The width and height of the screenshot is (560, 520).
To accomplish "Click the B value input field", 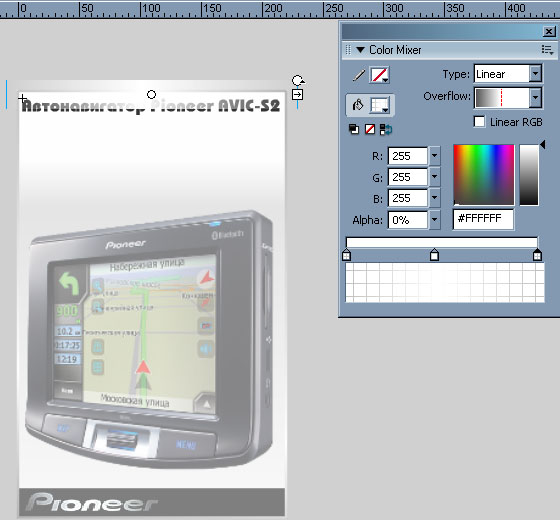I will click(407, 198).
